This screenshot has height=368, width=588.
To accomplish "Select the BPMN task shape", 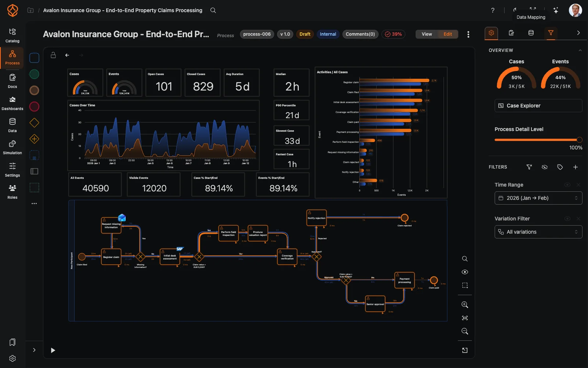I will tap(34, 58).
